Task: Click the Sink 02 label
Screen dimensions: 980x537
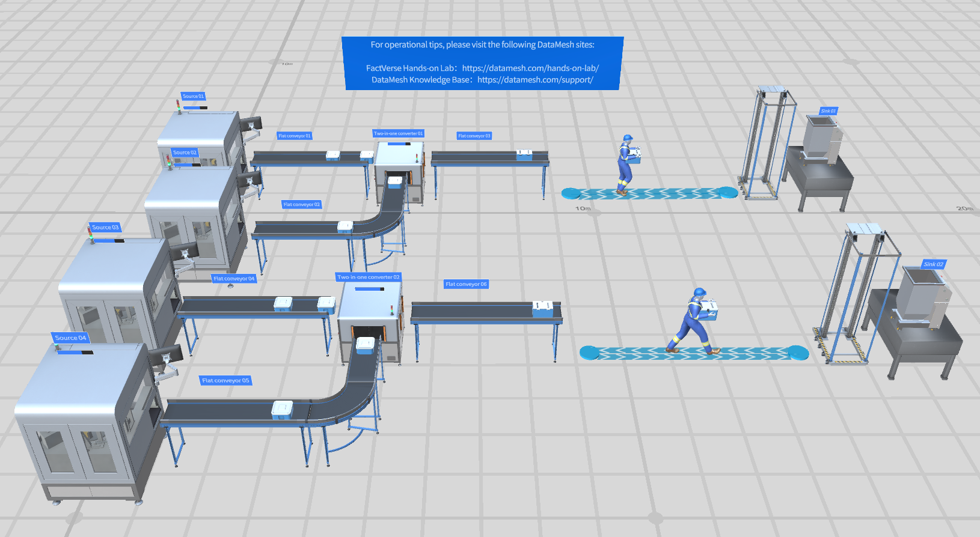Action: 933,264
